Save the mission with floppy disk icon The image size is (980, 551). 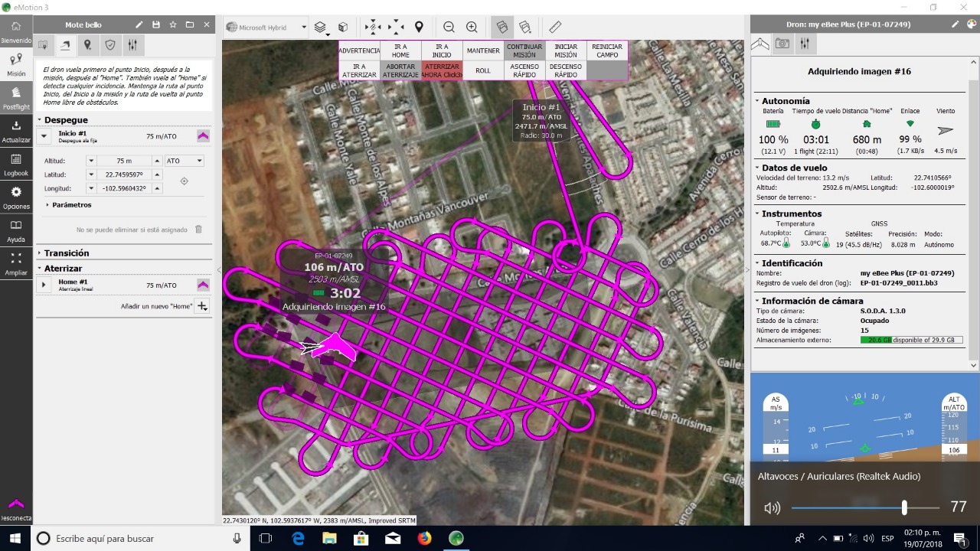pos(156,24)
